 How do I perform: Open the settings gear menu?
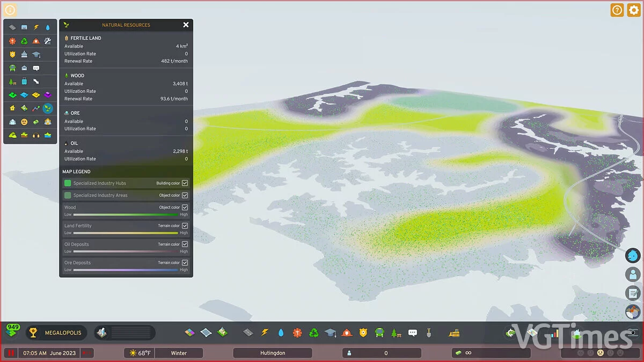tap(634, 10)
